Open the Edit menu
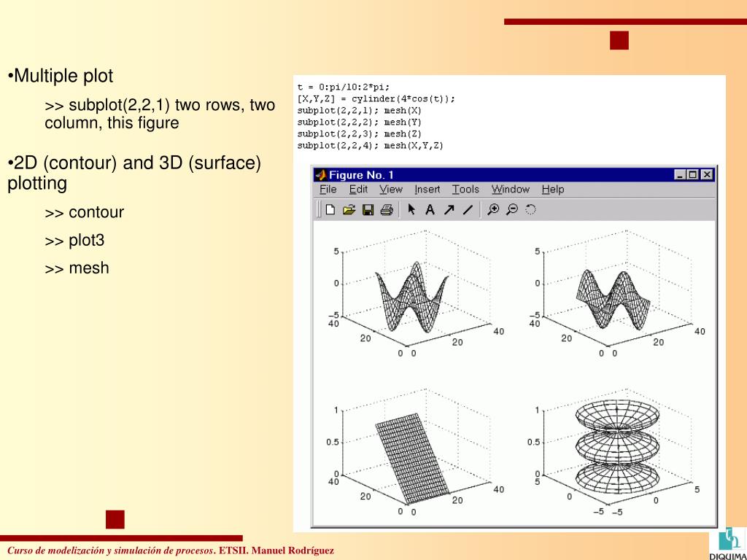The image size is (747, 560). (x=358, y=189)
